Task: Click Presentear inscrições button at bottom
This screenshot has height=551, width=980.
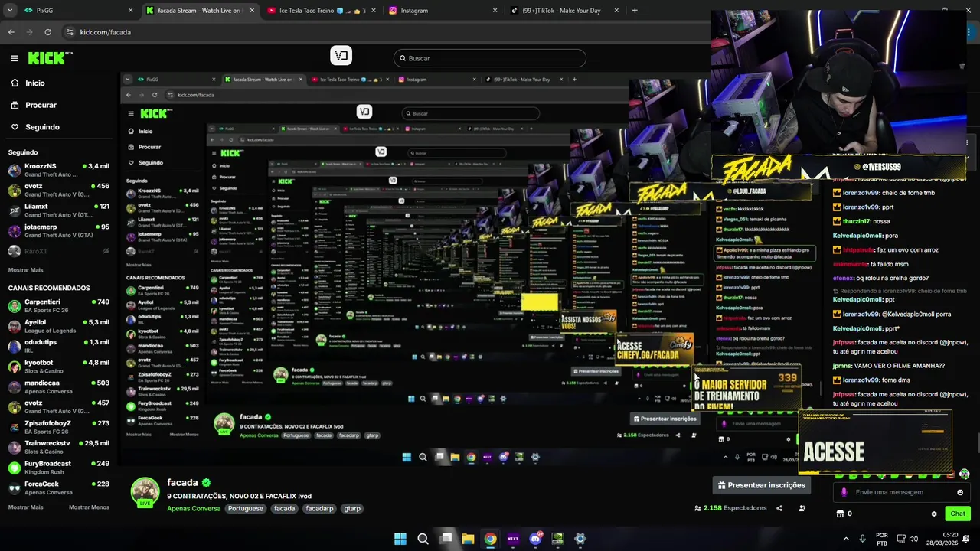Action: pyautogui.click(x=761, y=485)
